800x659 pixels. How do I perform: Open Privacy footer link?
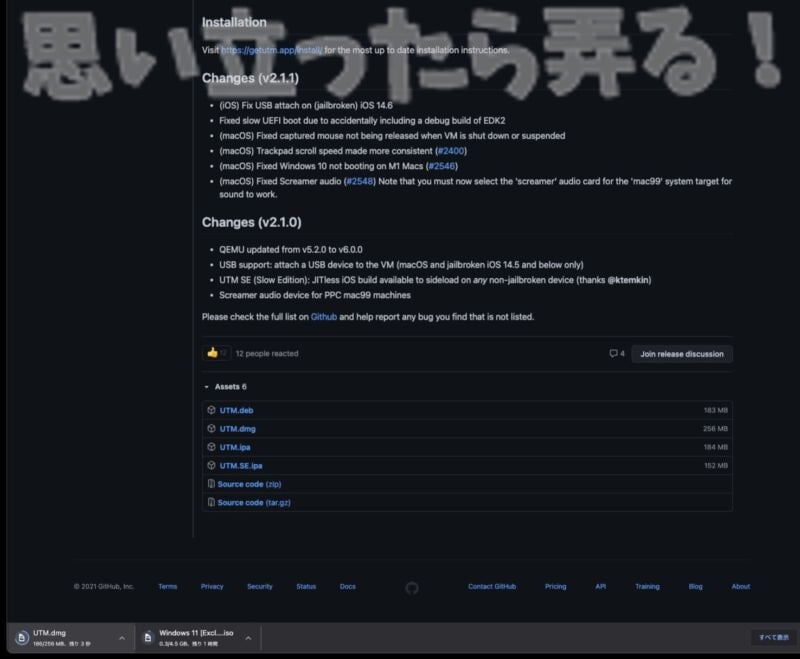pos(212,587)
